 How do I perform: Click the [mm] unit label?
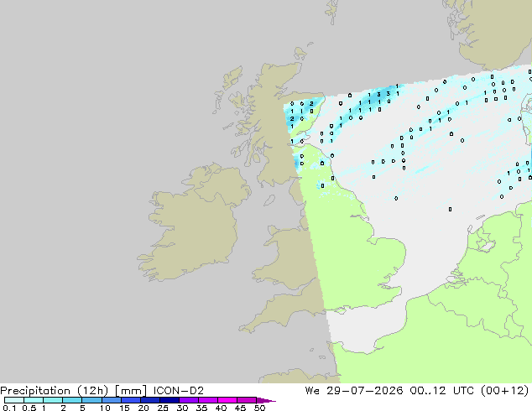pyautogui.click(x=131, y=391)
